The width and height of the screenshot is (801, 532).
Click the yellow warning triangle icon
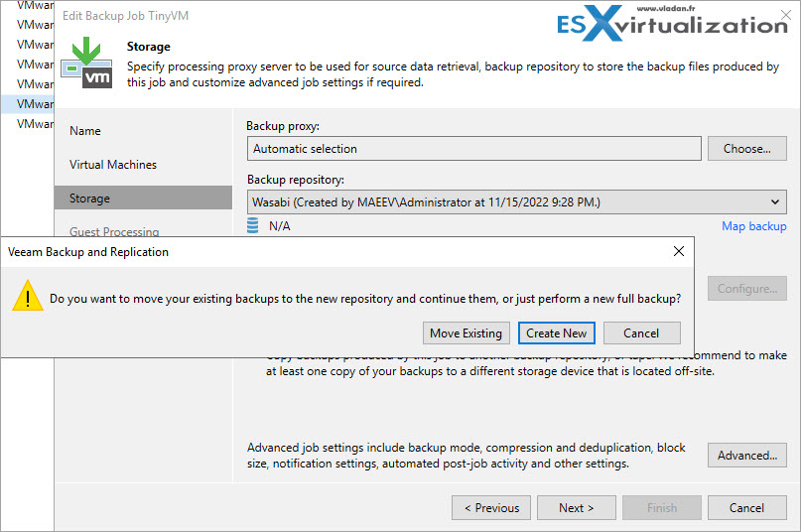(x=28, y=296)
